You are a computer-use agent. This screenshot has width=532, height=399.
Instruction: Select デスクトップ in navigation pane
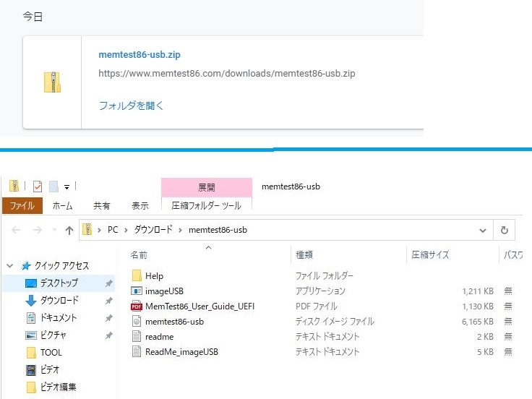59,283
